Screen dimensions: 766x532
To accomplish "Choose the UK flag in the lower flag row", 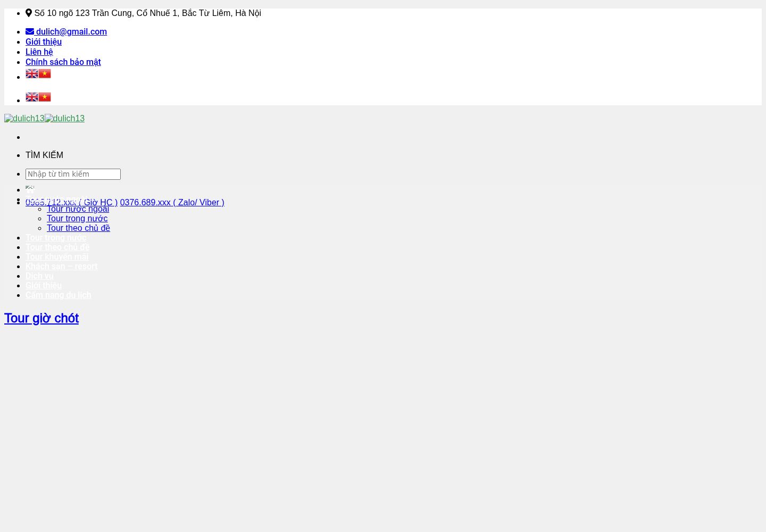I will pyautogui.click(x=32, y=97).
